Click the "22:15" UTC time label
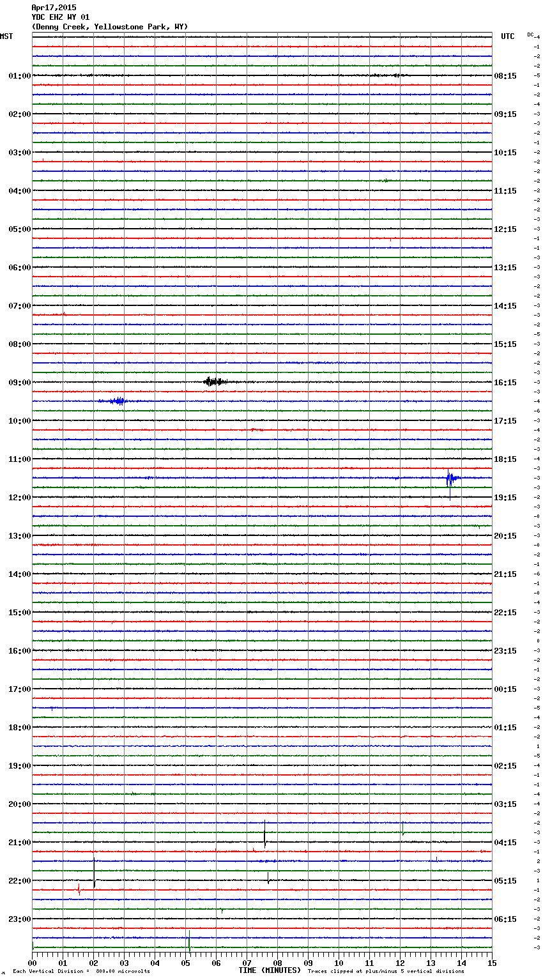 pyautogui.click(x=505, y=613)
